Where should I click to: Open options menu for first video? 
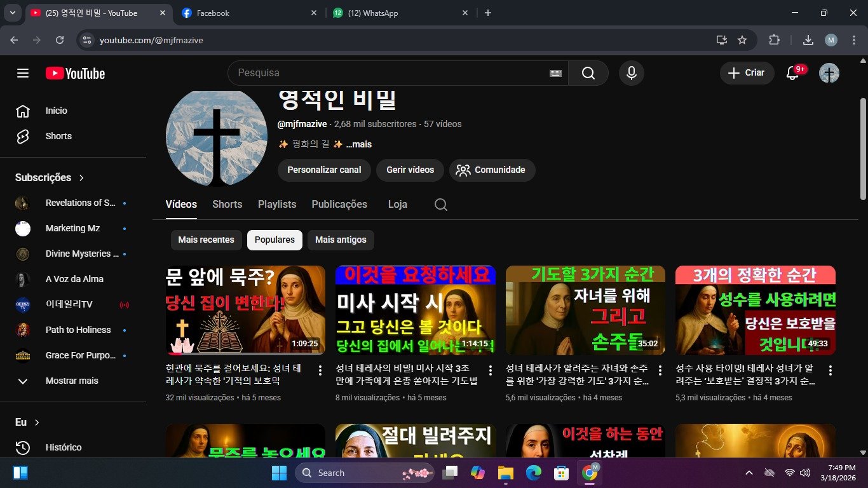tap(320, 370)
